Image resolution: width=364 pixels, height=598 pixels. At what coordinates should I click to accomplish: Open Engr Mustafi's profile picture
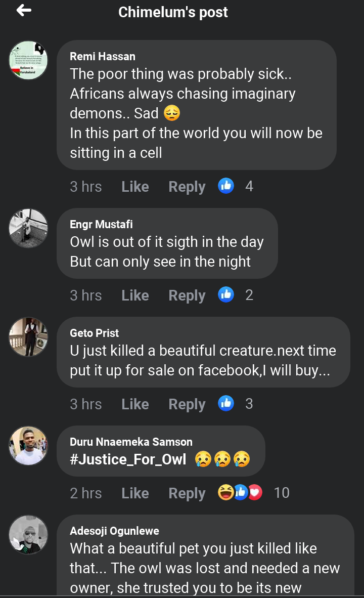pos(28,228)
